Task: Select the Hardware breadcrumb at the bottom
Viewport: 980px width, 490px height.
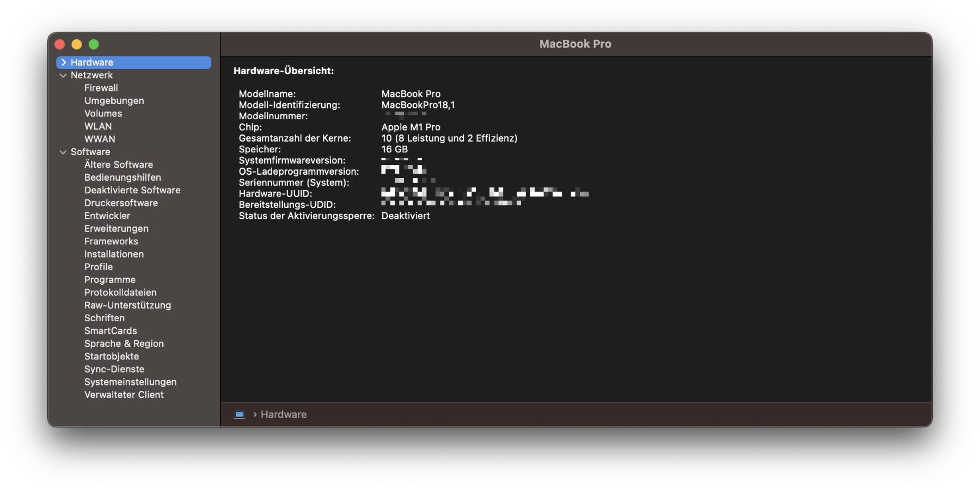Action: coord(283,414)
